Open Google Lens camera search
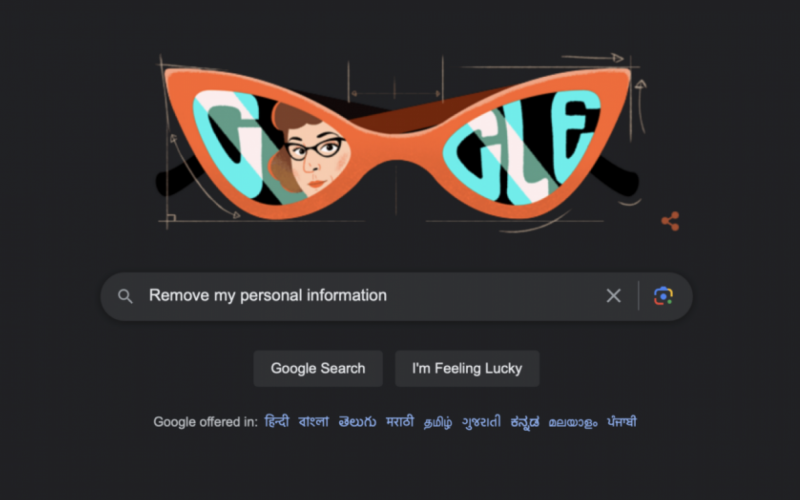The image size is (800, 500). pyautogui.click(x=663, y=296)
